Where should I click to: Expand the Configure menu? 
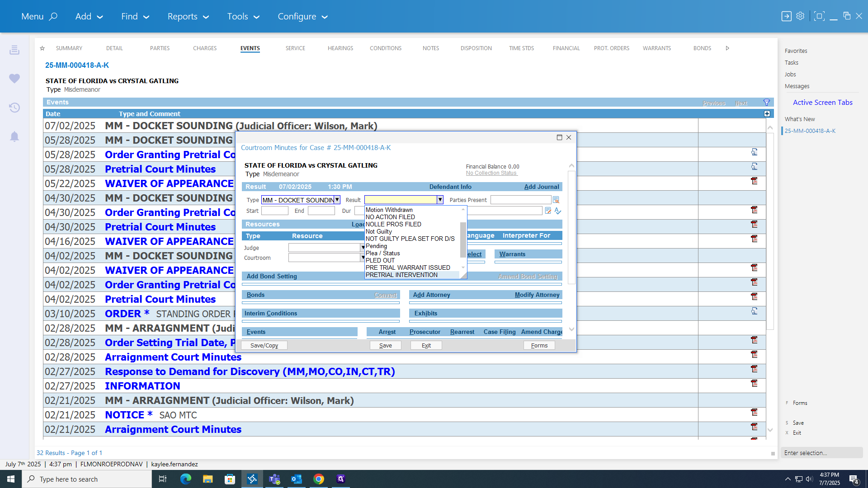click(302, 17)
